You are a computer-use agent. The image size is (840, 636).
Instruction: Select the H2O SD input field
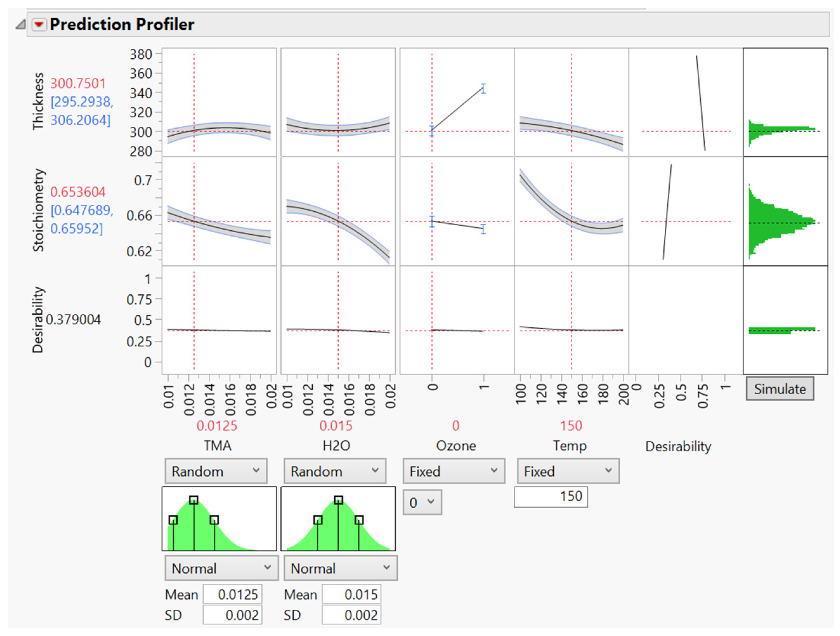point(351,615)
